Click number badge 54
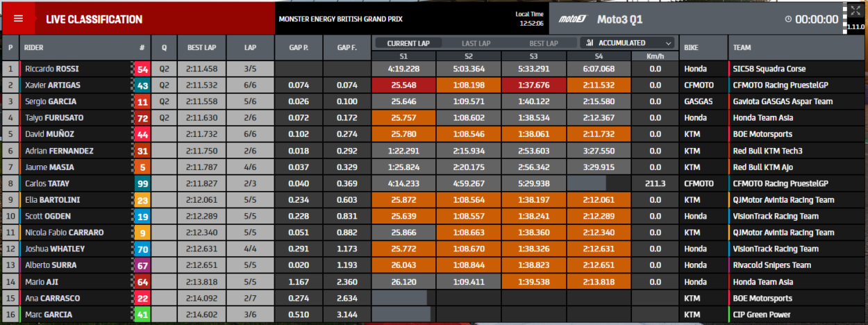 point(142,69)
